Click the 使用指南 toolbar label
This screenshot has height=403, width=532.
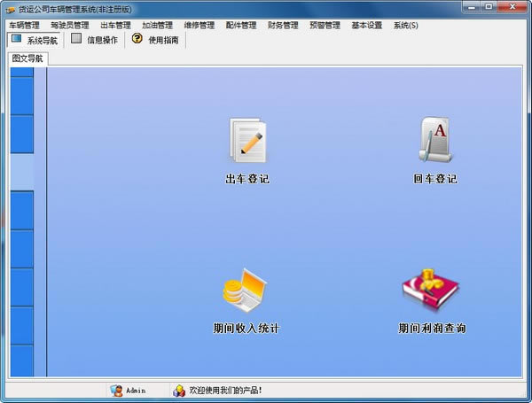[x=163, y=40]
